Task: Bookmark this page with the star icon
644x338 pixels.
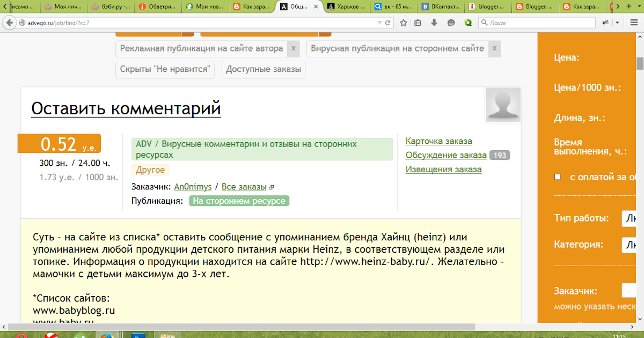Action: point(404,23)
